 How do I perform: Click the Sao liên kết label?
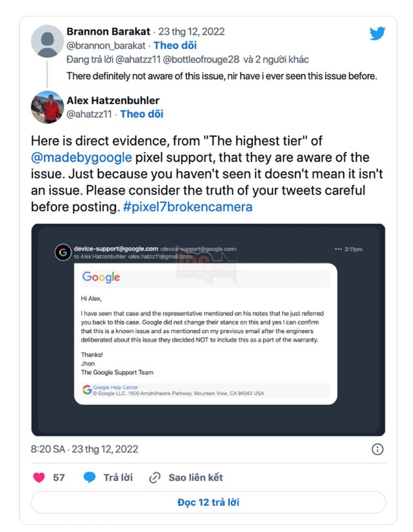tap(195, 478)
